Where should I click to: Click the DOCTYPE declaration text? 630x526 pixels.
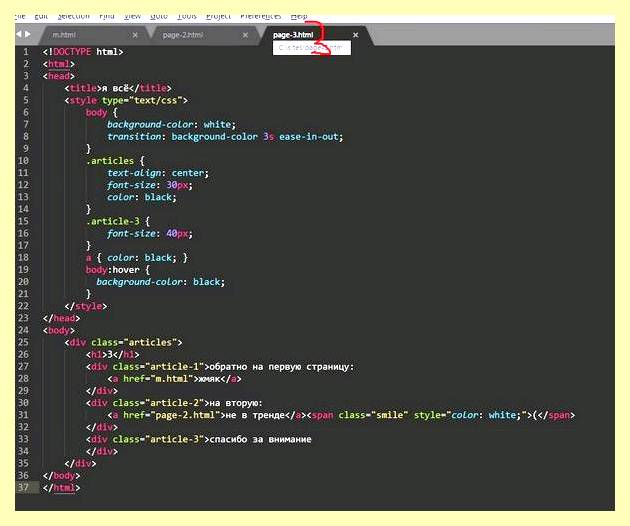[83, 52]
